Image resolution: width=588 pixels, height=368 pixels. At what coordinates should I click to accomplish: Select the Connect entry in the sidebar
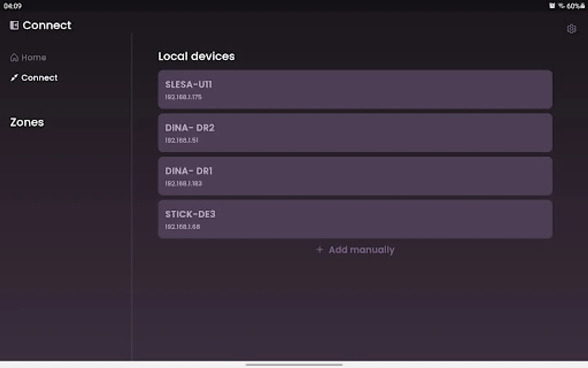[39, 78]
